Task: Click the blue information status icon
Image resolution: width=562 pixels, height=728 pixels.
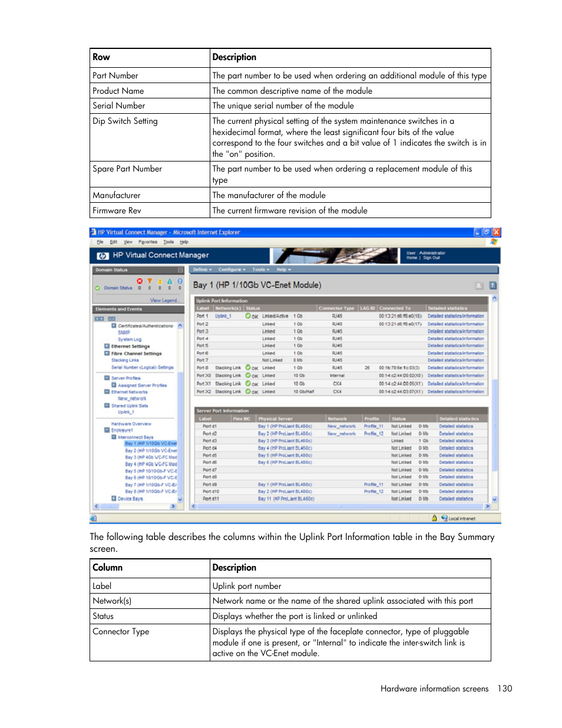Action: (180, 281)
